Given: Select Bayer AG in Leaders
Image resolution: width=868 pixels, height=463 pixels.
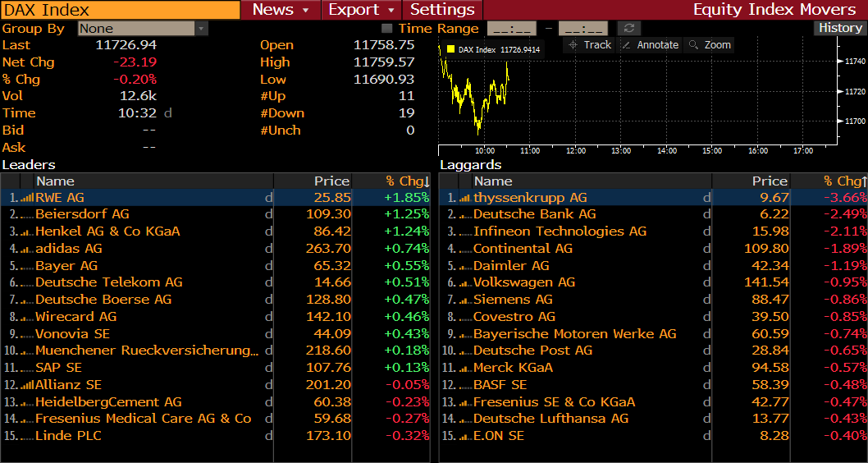Looking at the screenshot, I should pyautogui.click(x=215, y=266).
